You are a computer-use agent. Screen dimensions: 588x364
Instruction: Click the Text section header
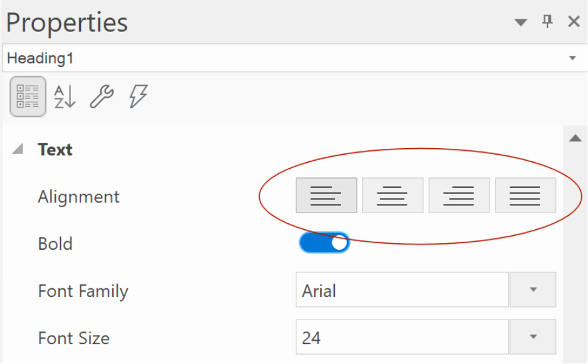(54, 149)
